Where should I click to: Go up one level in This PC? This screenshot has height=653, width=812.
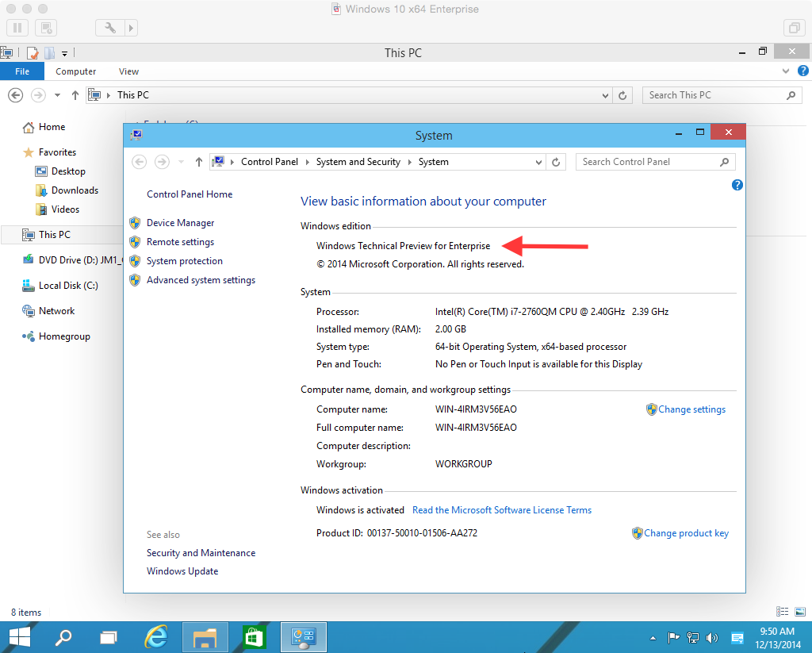tap(75, 95)
